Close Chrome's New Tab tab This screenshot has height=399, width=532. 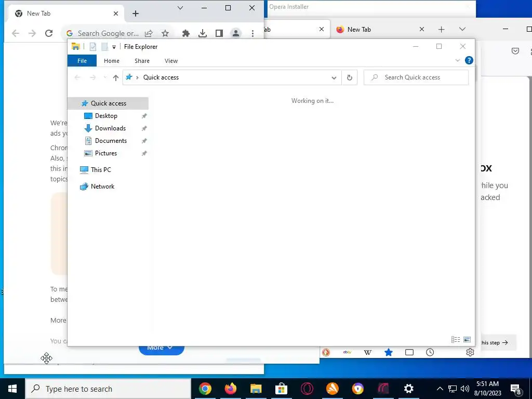tap(116, 14)
